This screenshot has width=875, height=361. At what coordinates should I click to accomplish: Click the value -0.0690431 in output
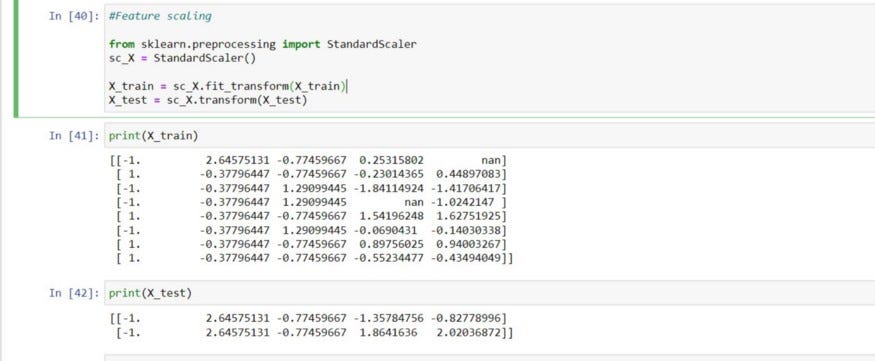point(385,230)
